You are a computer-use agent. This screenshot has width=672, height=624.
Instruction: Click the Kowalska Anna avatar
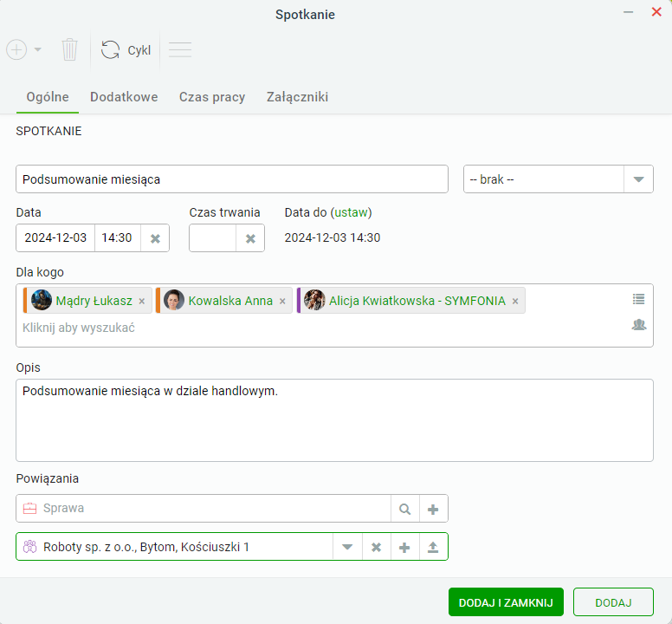[x=174, y=300]
